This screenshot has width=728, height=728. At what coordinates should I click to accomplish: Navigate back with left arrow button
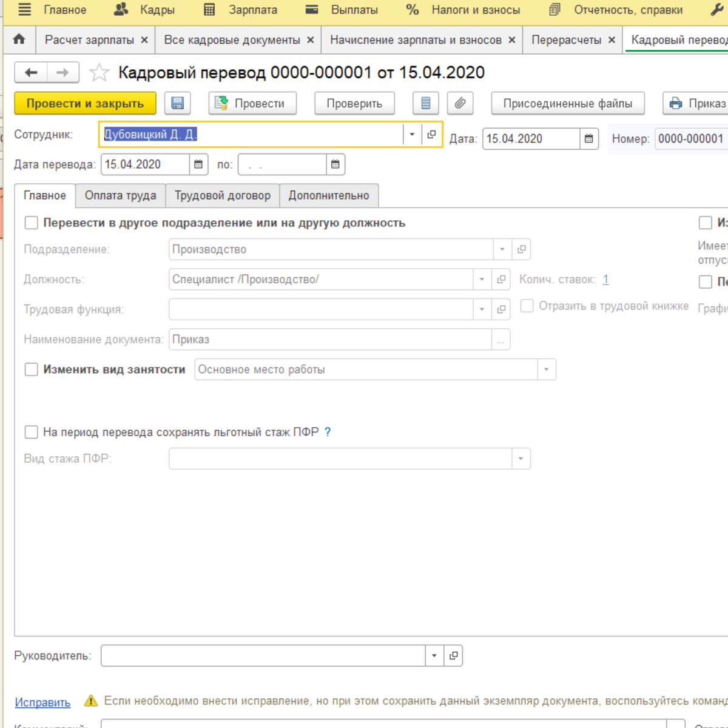(31, 73)
